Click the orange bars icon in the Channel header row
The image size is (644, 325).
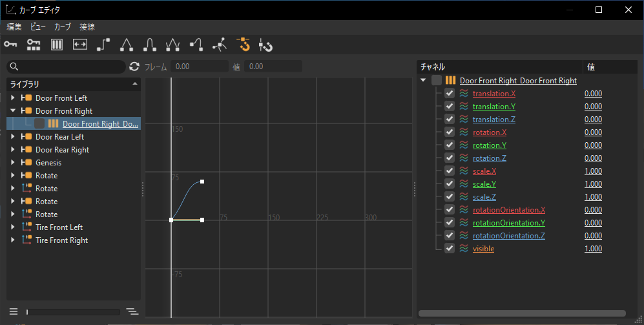pyautogui.click(x=451, y=80)
